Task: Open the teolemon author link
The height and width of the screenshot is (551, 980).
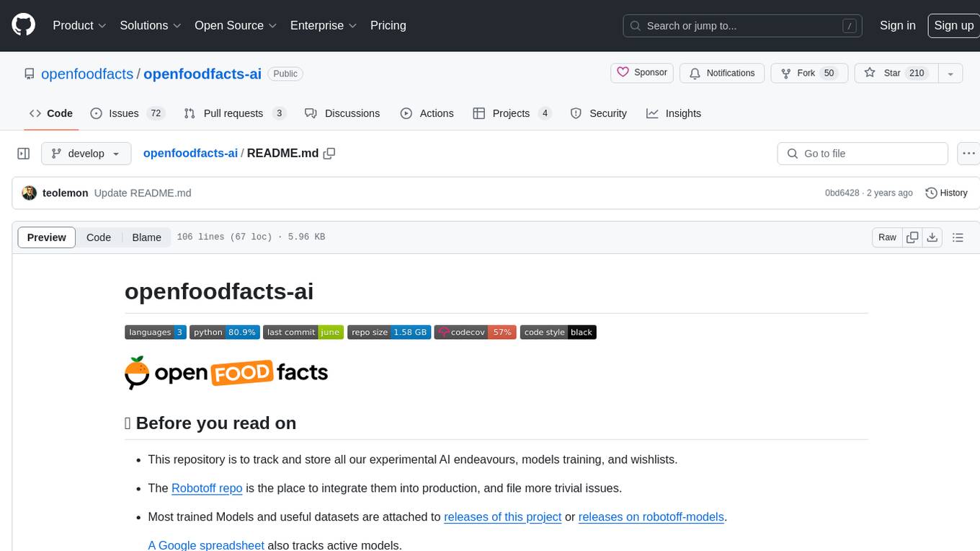Action: point(66,193)
